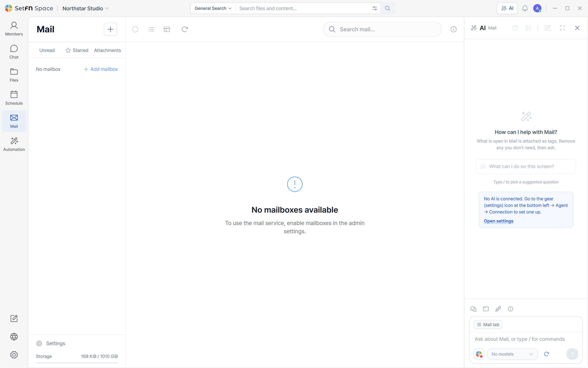Select the Attachments filter tab
Viewport: 588px width, 368px height.
click(107, 50)
